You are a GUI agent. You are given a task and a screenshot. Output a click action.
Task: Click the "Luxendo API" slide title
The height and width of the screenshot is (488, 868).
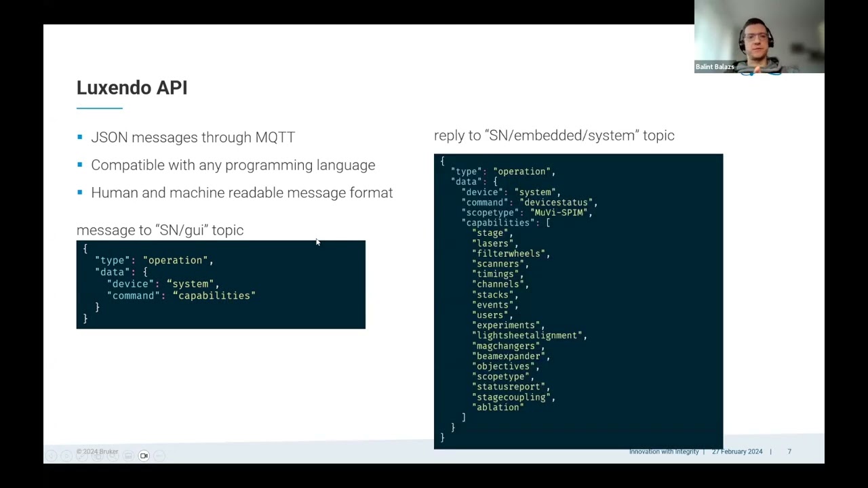(132, 88)
